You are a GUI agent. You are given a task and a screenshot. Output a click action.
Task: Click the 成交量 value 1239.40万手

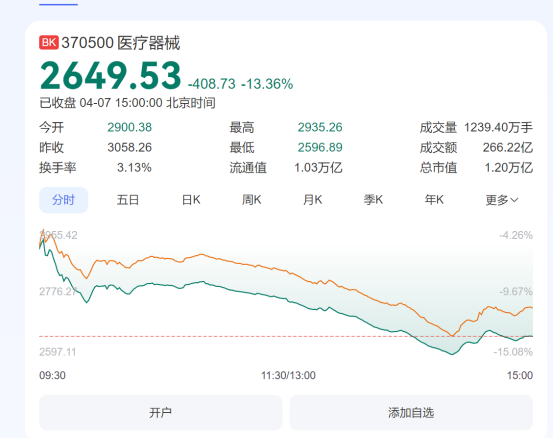coord(498,127)
